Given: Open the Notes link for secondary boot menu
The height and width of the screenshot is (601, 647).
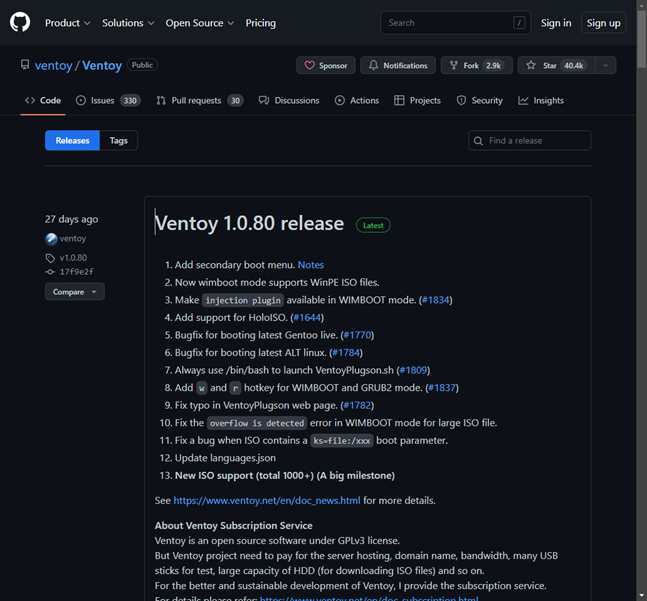Looking at the screenshot, I should click(x=311, y=265).
